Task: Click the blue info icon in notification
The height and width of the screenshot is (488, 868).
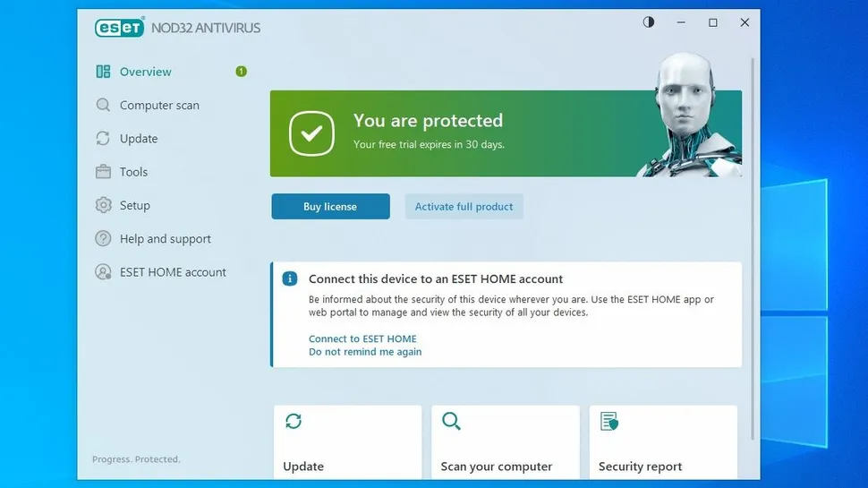Action: click(289, 278)
